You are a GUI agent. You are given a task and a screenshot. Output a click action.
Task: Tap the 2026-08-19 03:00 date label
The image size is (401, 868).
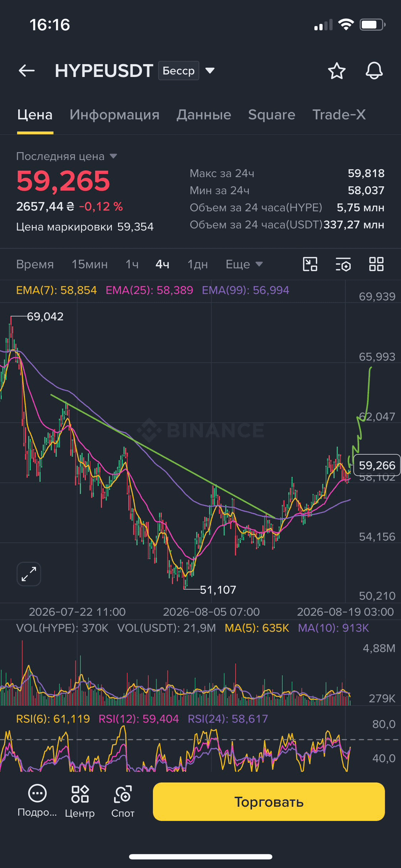click(x=345, y=612)
